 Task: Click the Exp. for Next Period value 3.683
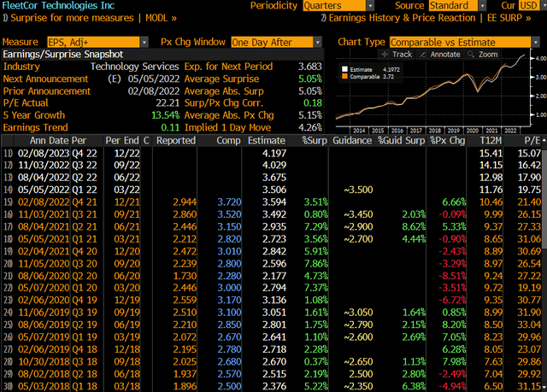point(309,67)
